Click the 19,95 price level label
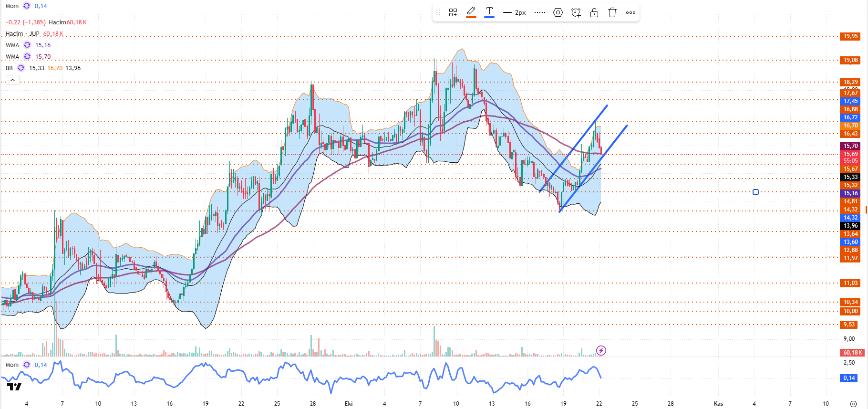This screenshot has height=409, width=868. pyautogui.click(x=850, y=36)
